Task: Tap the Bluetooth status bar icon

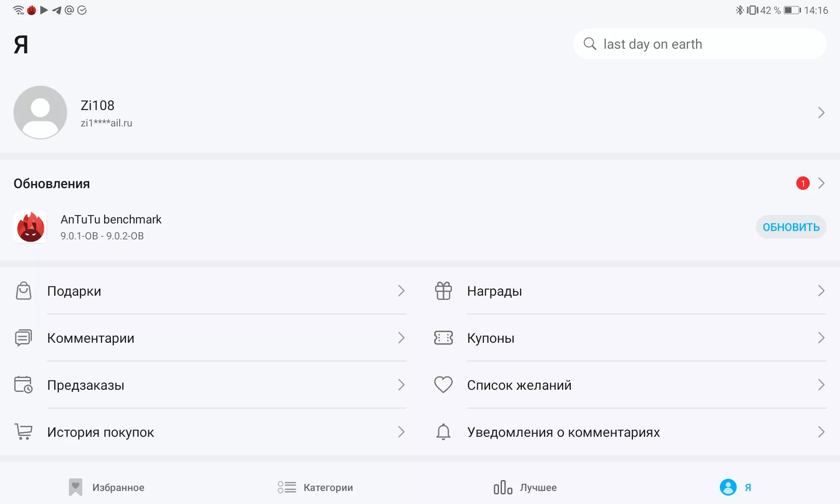Action: (740, 10)
